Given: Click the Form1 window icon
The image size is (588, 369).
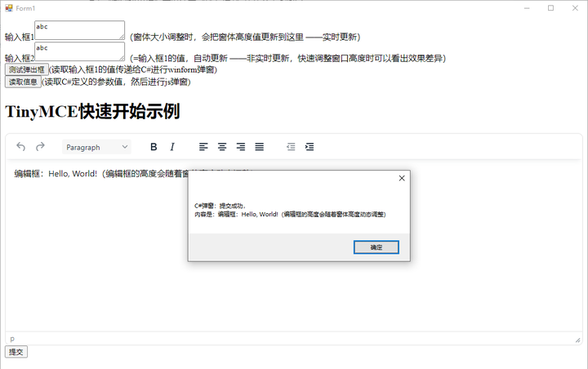Looking at the screenshot, I should [x=9, y=8].
